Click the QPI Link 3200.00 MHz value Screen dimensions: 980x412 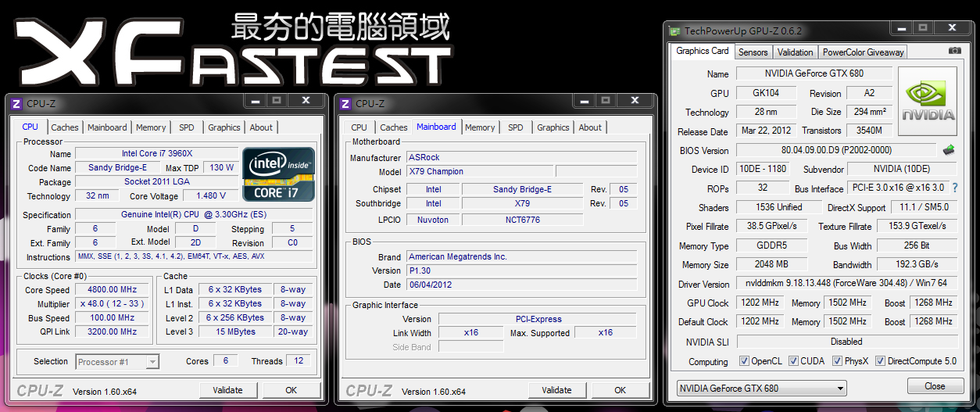[x=112, y=331]
